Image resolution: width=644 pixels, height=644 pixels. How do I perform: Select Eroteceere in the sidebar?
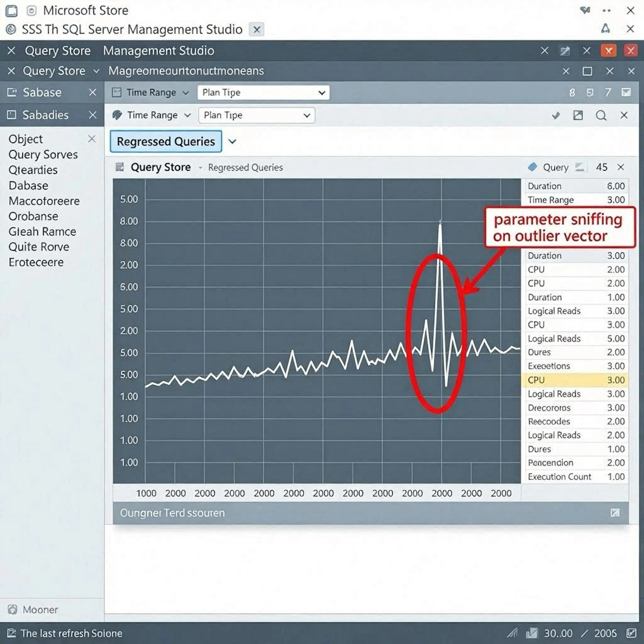pyautogui.click(x=36, y=262)
